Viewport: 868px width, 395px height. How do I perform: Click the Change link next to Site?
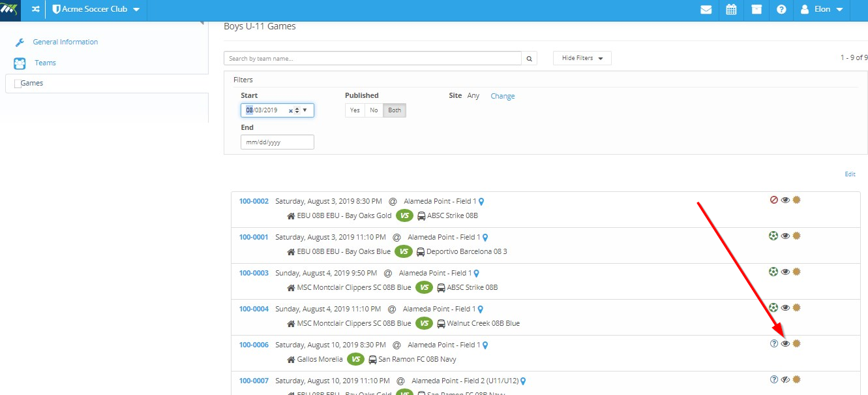(503, 96)
